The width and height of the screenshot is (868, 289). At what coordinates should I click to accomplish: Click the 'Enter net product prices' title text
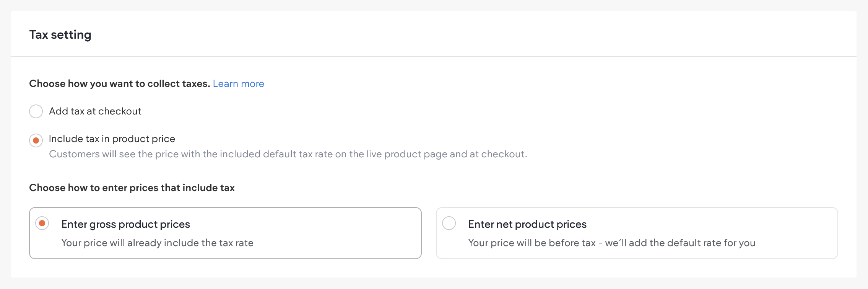[527, 224]
